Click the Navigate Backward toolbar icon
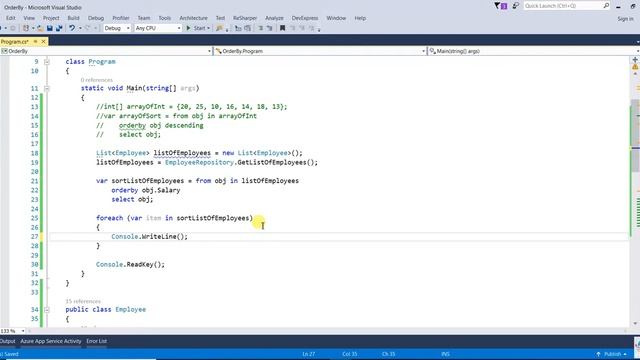Viewport: 640px width, 360px height. pos(1,28)
